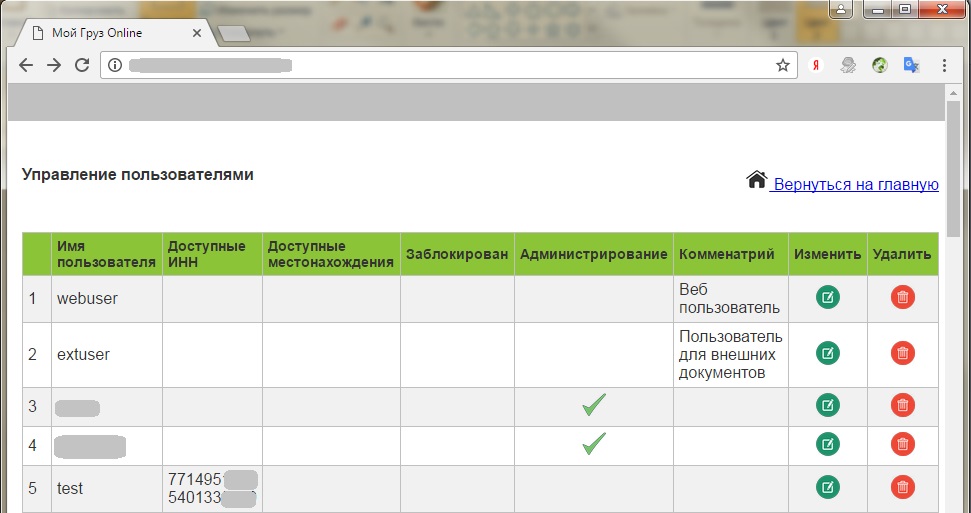This screenshot has width=971, height=513.
Task: Click the vertical page scrollbar
Action: pos(953,150)
